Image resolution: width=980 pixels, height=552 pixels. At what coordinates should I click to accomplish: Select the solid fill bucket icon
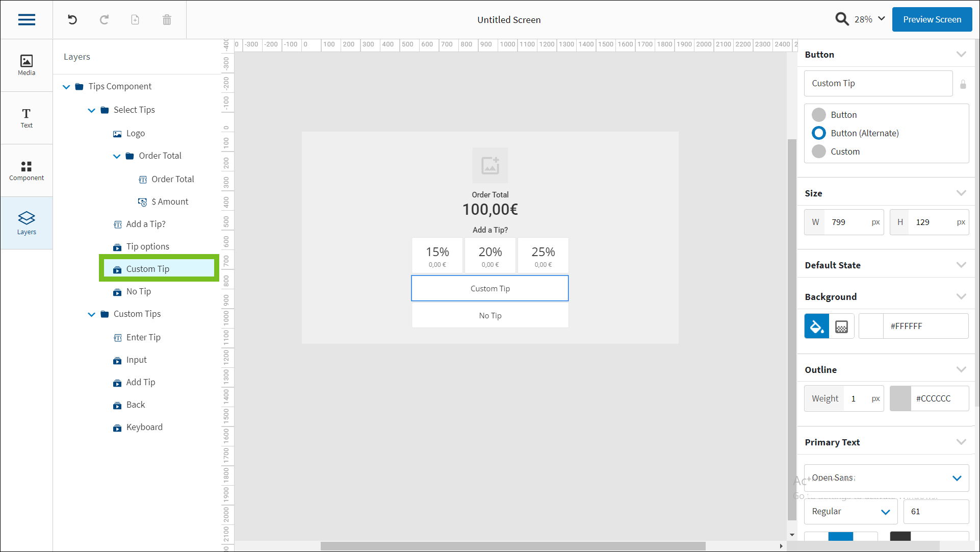click(x=816, y=327)
